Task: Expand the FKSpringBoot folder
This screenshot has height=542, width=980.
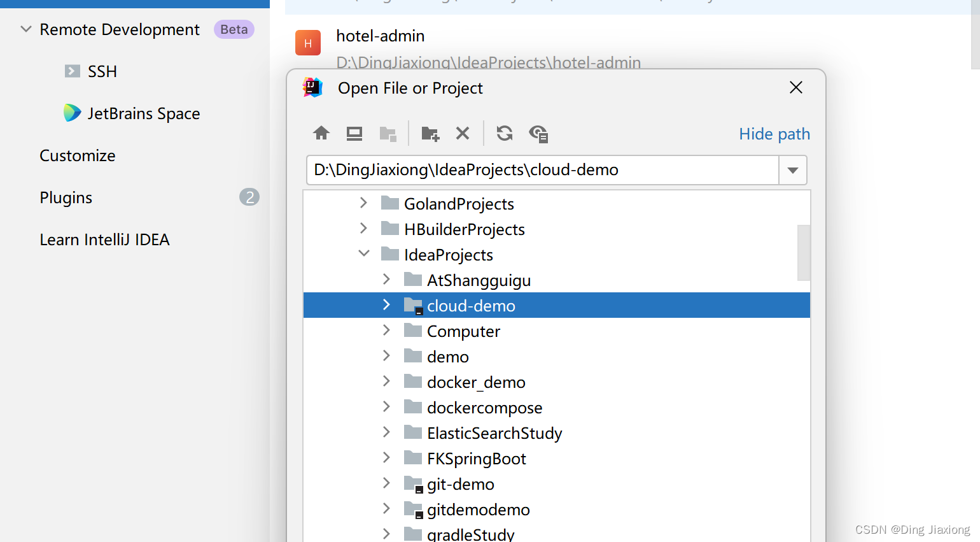Action: click(386, 457)
